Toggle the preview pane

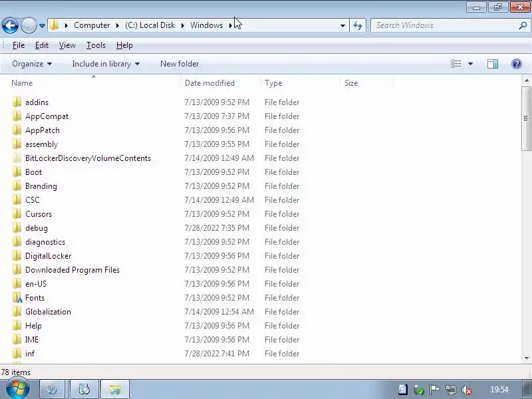coord(493,64)
